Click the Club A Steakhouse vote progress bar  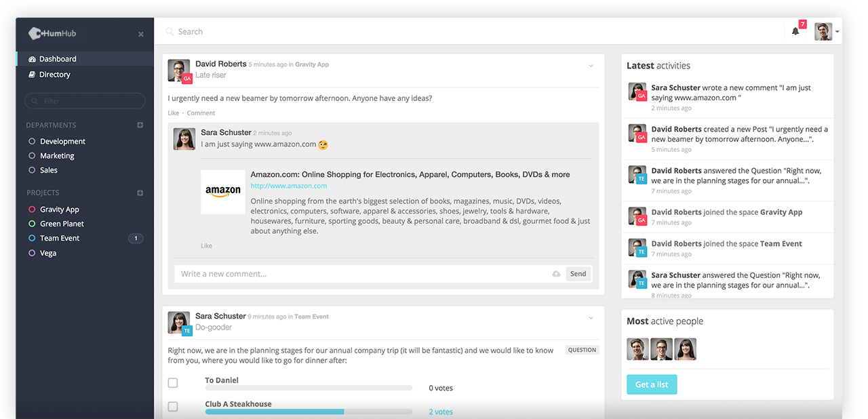309,412
